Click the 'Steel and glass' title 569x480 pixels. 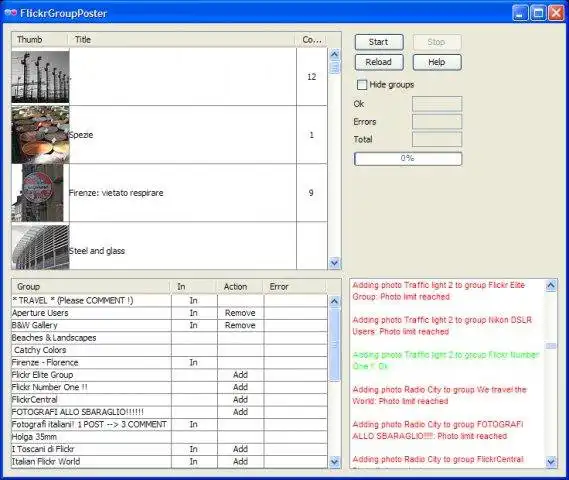(x=97, y=251)
